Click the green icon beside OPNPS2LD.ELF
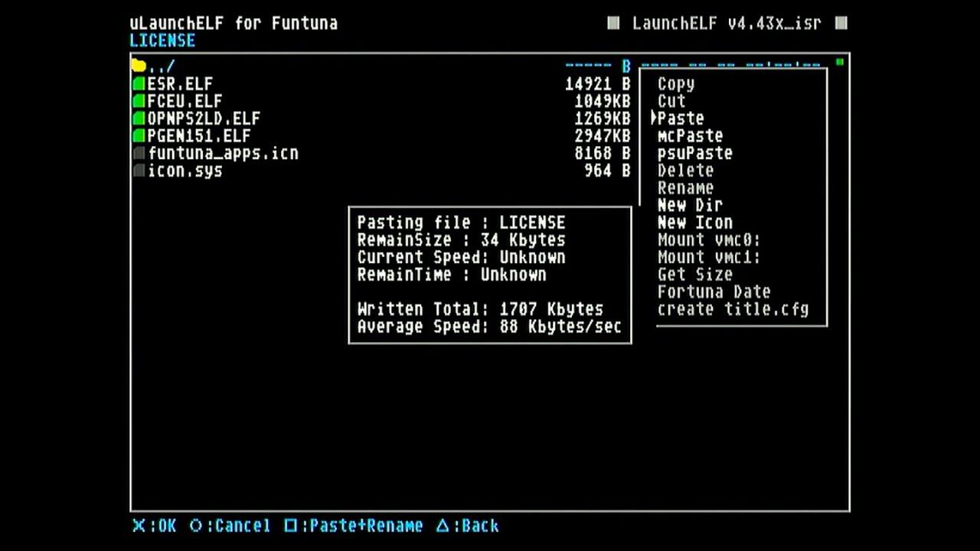 point(139,119)
